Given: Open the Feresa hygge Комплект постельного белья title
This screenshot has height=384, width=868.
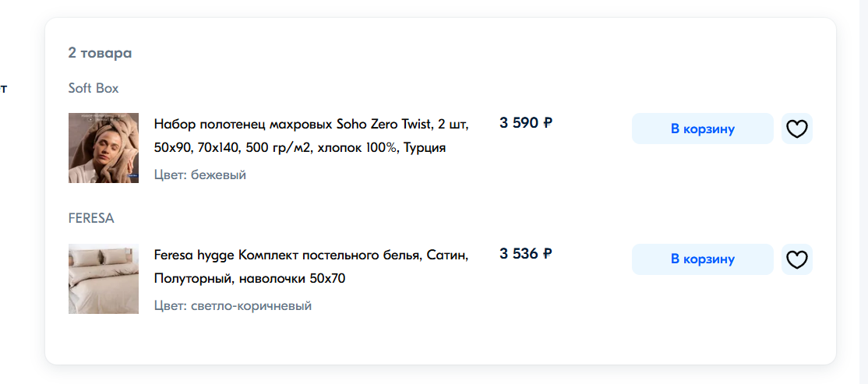Looking at the screenshot, I should click(311, 266).
